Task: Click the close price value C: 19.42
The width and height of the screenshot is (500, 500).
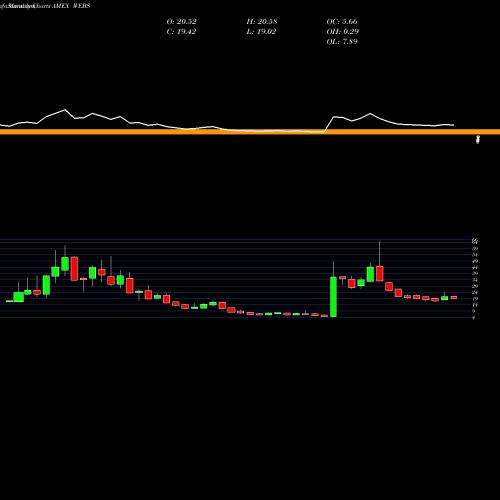Action: coord(181,32)
